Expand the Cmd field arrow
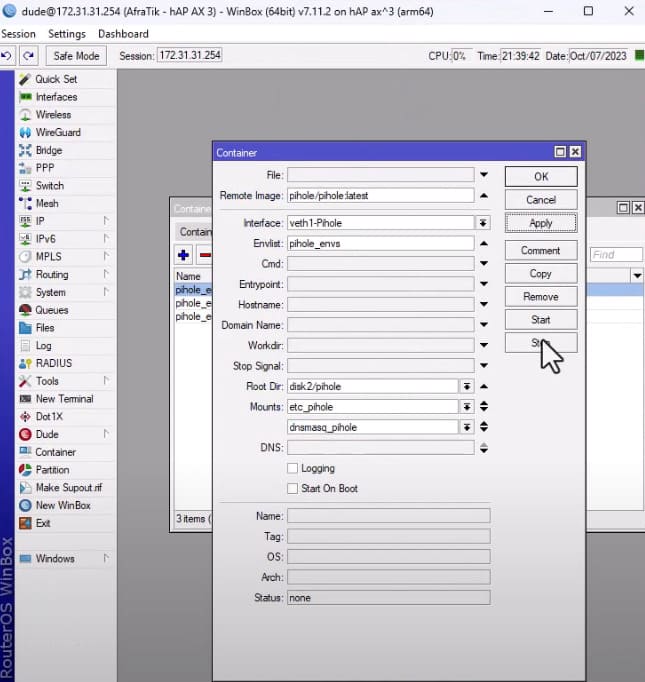645x682 pixels. (484, 264)
